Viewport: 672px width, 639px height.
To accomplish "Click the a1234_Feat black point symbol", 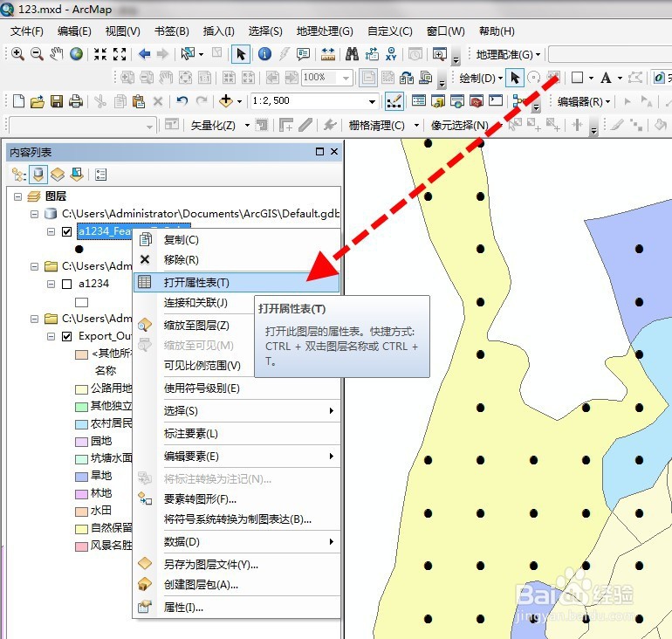I will click(79, 249).
